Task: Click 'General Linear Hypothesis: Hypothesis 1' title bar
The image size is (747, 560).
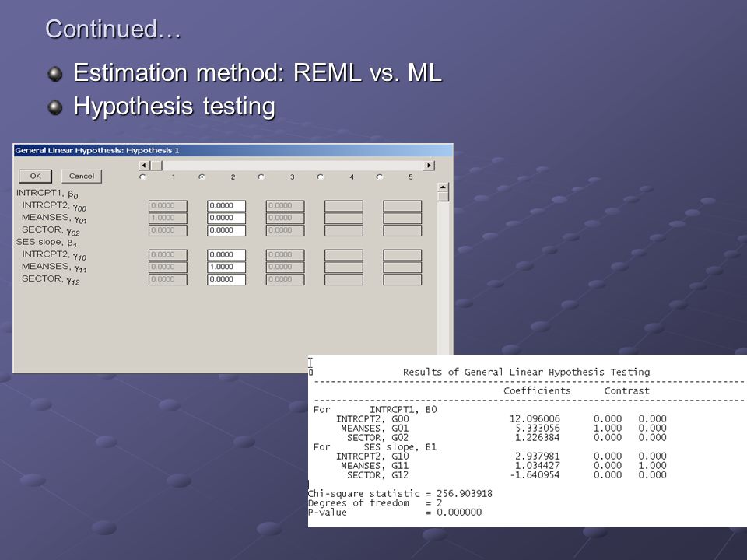Action: point(233,150)
